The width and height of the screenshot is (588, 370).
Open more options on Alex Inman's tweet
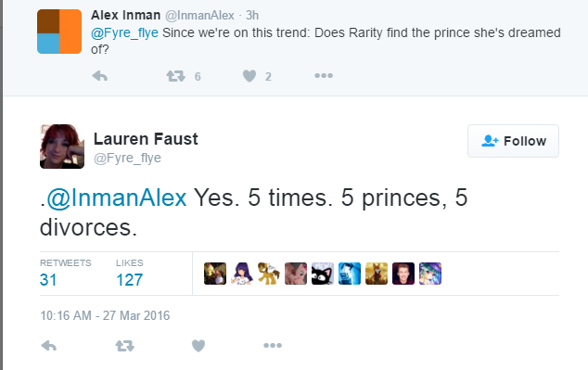tap(324, 76)
